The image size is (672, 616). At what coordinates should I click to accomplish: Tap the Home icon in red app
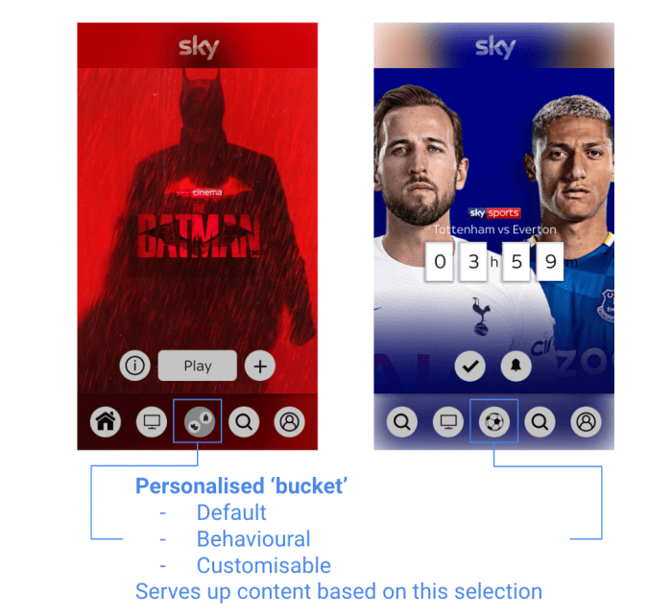pyautogui.click(x=106, y=422)
